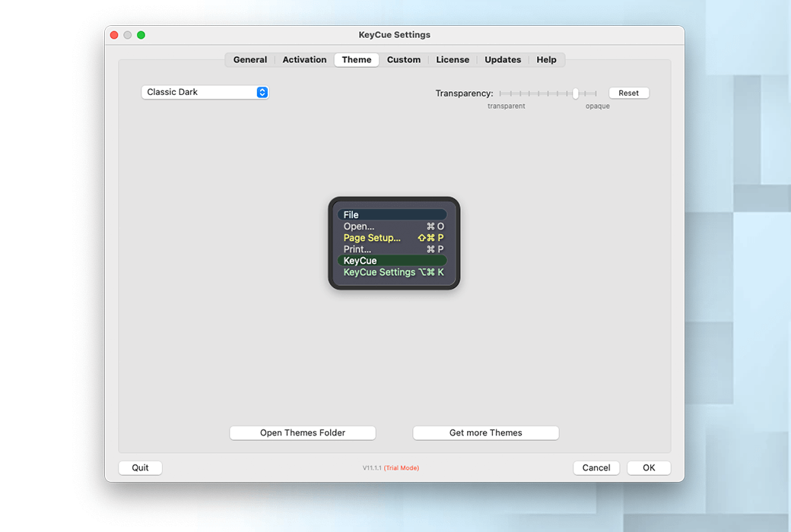Click the green zoom window button
The height and width of the screenshot is (532, 791).
(x=141, y=34)
